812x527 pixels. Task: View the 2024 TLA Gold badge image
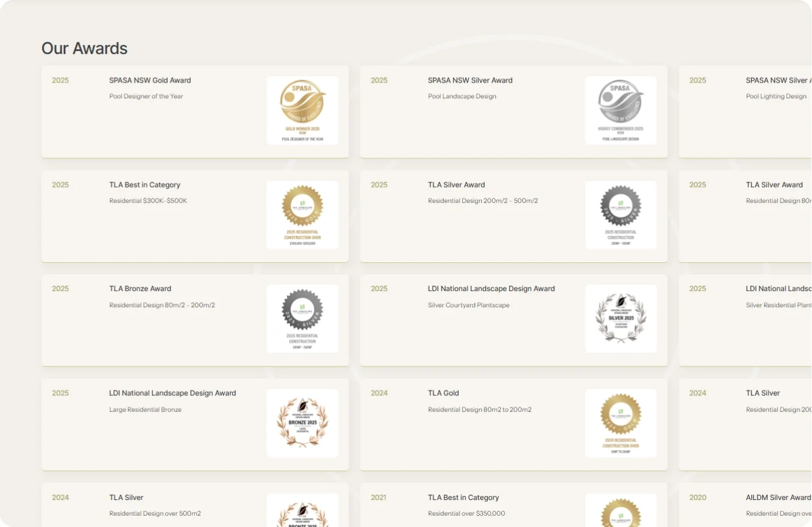pyautogui.click(x=621, y=423)
